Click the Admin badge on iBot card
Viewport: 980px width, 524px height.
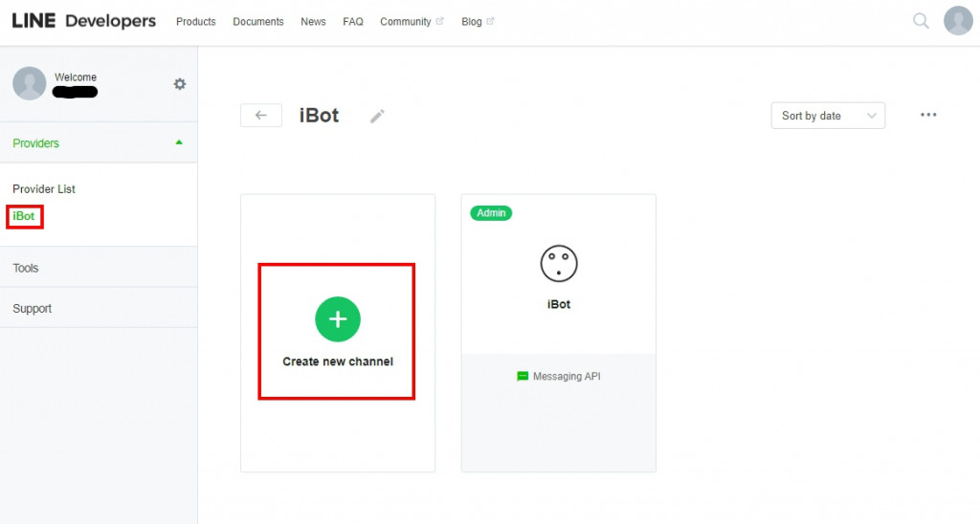click(x=491, y=213)
